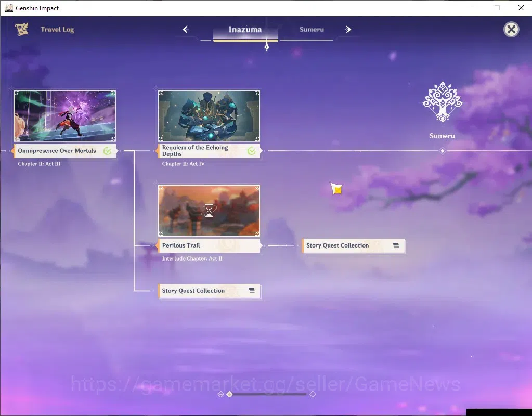Expand Story Quest Collection beside Perilous Trail

[x=354, y=245]
